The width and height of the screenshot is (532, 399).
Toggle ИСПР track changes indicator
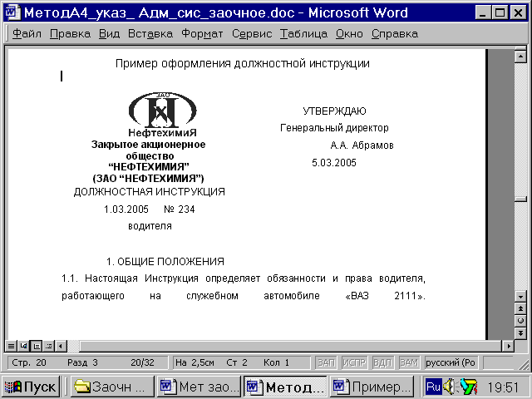pyautogui.click(x=354, y=362)
